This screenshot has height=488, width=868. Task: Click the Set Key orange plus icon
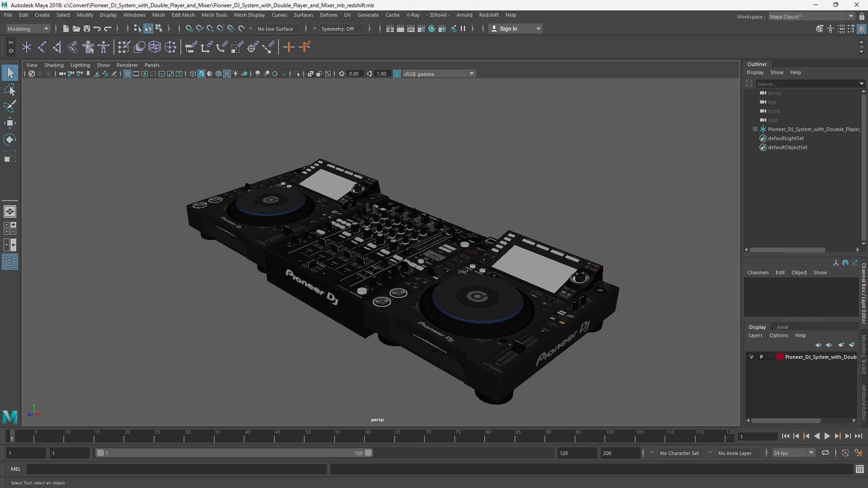tap(288, 47)
